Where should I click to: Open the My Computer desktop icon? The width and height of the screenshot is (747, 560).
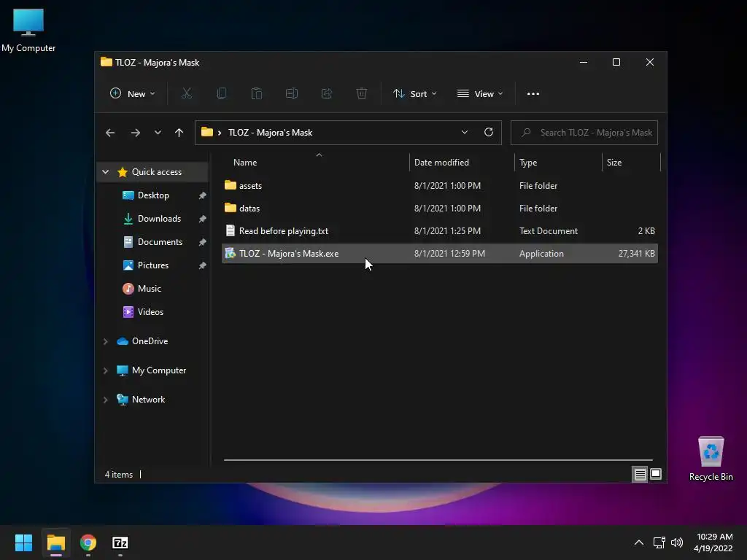point(28,31)
